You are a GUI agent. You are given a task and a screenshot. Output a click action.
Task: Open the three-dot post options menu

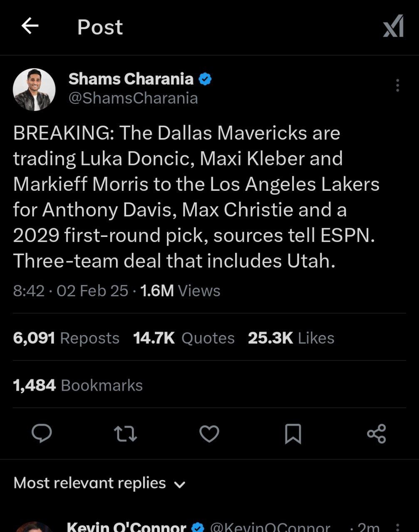pyautogui.click(x=397, y=85)
